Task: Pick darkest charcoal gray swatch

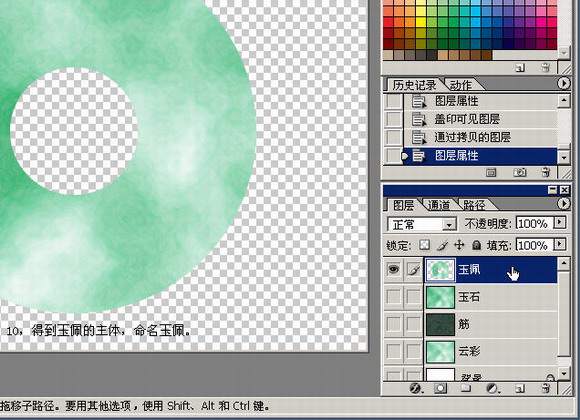Action: coord(432,55)
